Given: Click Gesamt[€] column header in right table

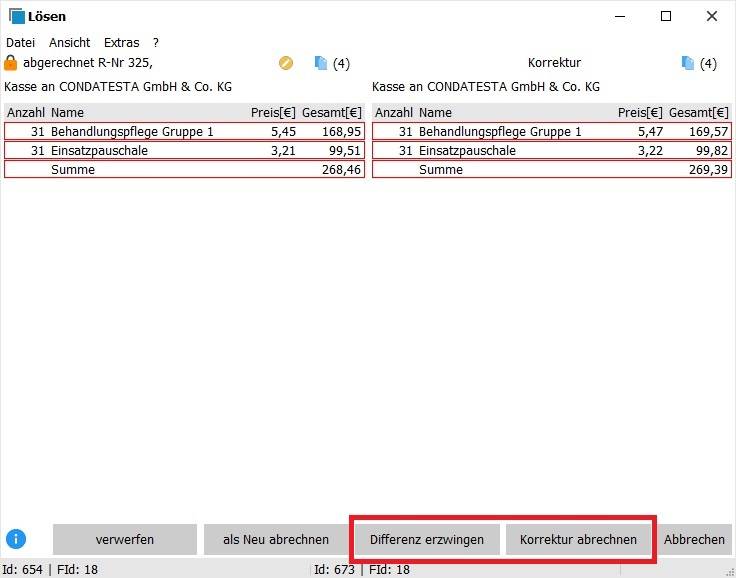Looking at the screenshot, I should (x=698, y=113).
